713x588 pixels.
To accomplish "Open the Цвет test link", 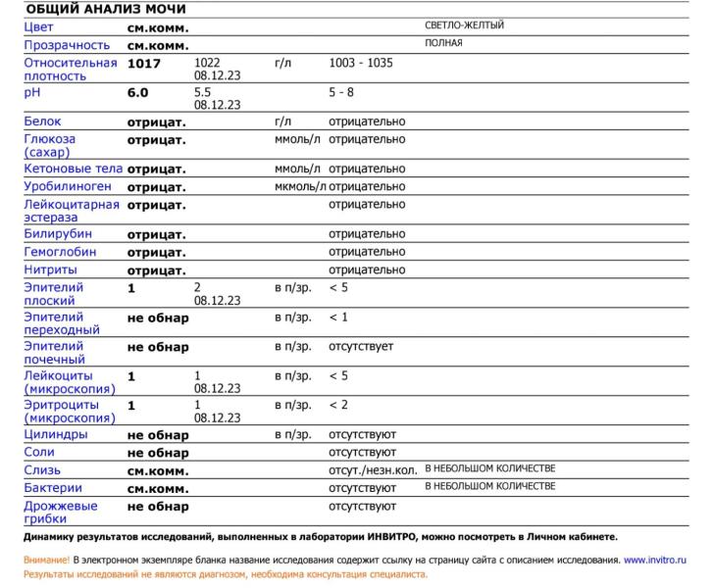I will click(x=38, y=27).
